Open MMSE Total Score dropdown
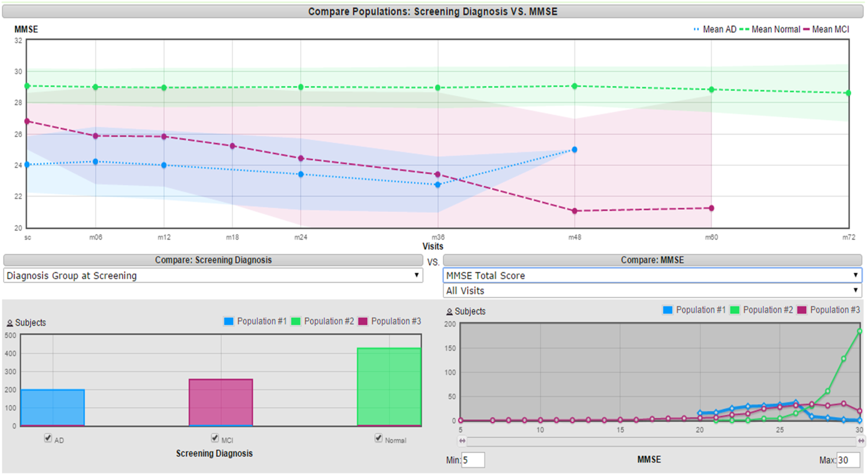 click(652, 275)
